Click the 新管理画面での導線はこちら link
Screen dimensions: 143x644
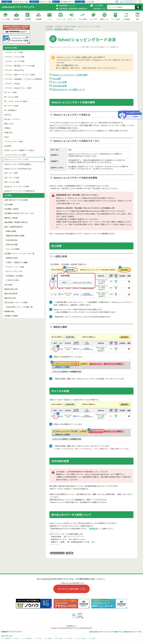pos(64,29)
